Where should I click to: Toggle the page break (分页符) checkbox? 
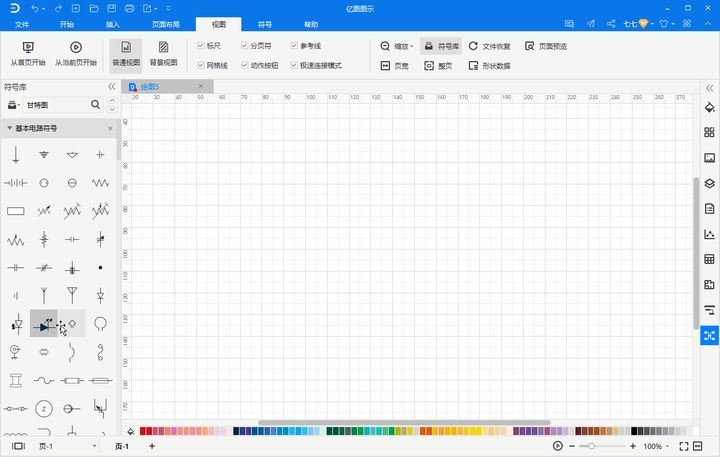pos(245,45)
